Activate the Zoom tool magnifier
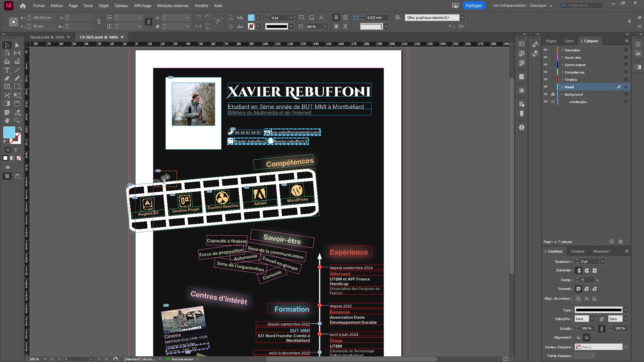Image resolution: width=644 pixels, height=362 pixels. point(17,120)
